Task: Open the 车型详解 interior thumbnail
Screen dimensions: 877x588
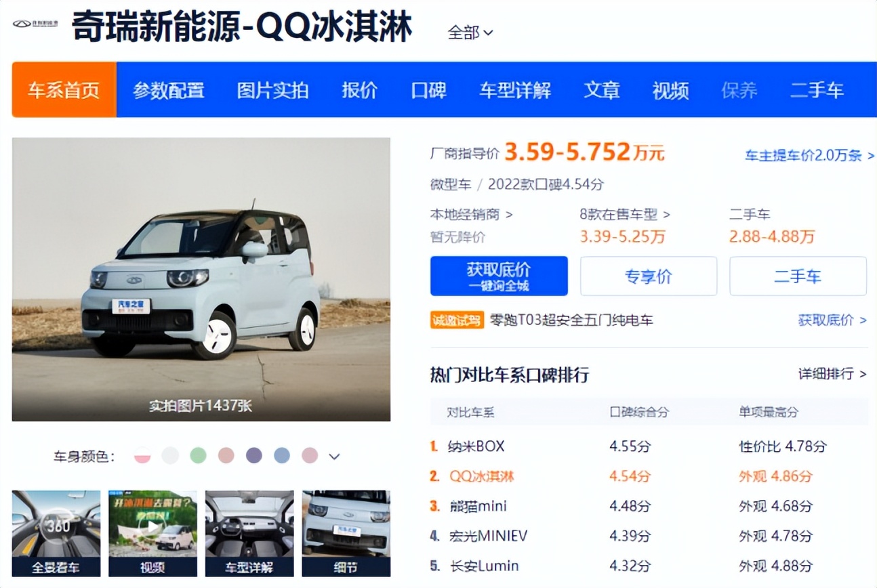Action: [x=249, y=533]
